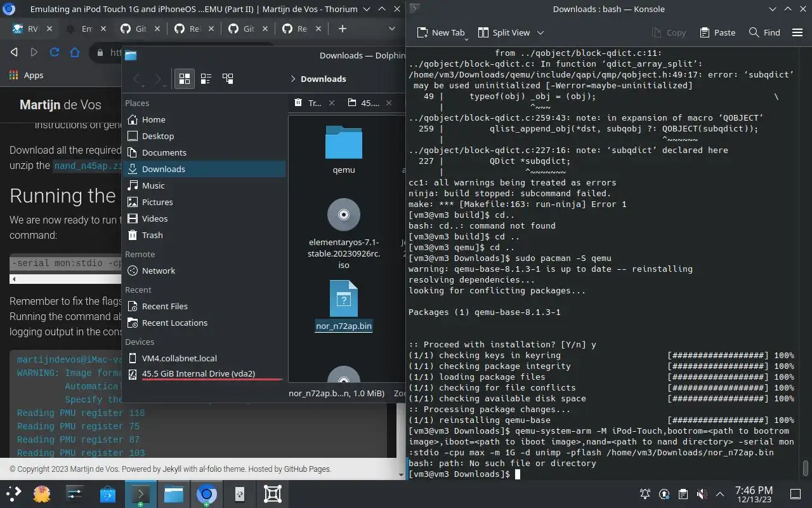Viewport: 812px width, 508px height.
Task: Go to Thorium browser home page
Action: point(74,53)
